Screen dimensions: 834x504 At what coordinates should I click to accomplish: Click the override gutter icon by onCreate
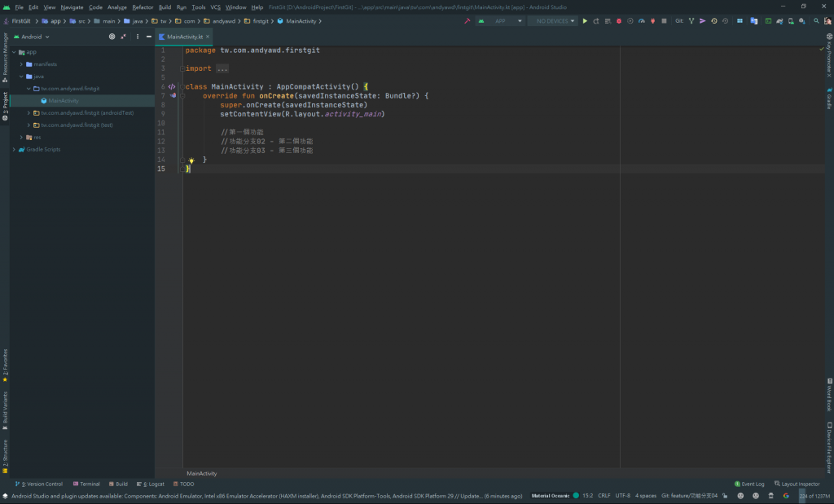click(x=173, y=96)
